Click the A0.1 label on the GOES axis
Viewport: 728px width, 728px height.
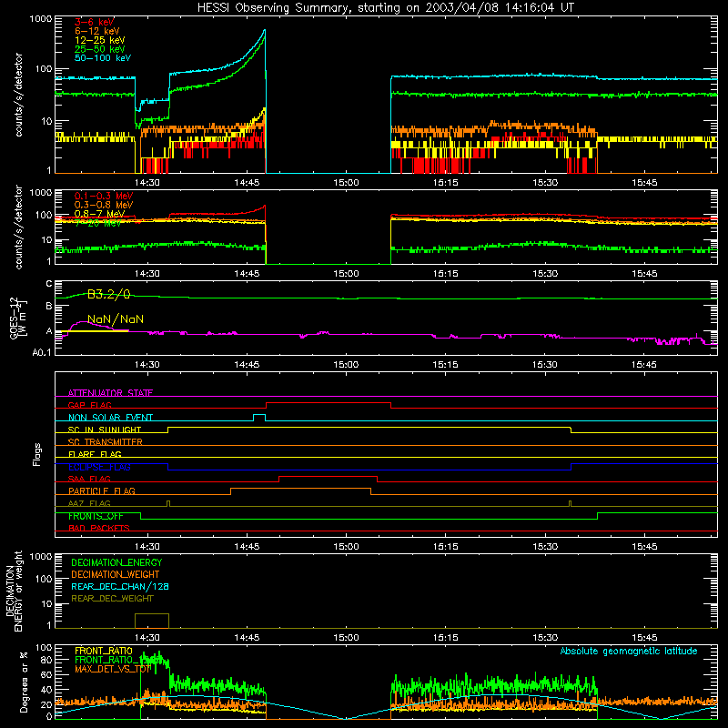[42, 352]
